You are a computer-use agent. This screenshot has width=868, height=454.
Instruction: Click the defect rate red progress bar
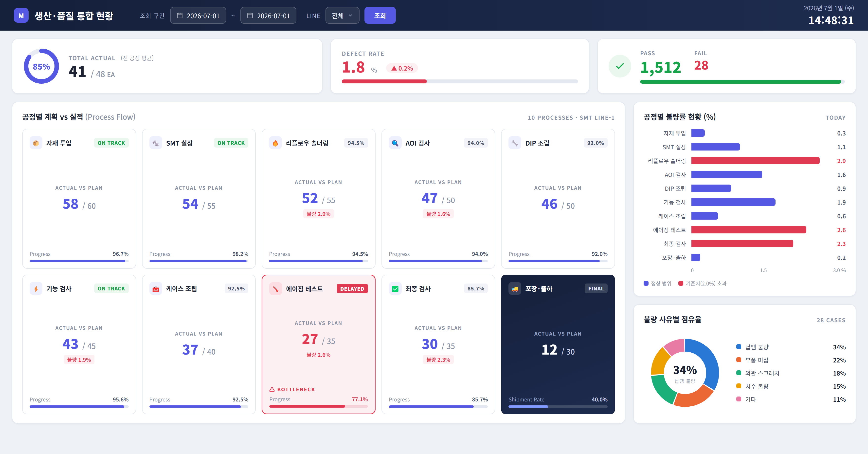[x=384, y=81]
